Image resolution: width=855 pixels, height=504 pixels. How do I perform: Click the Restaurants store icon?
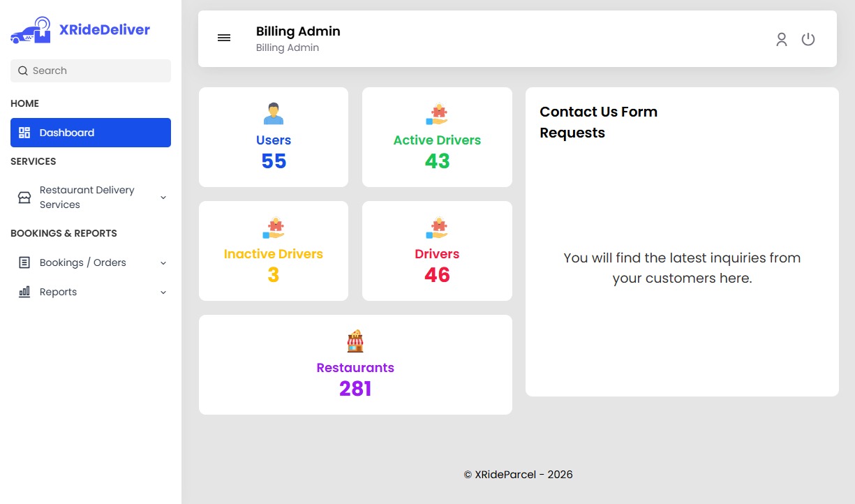click(355, 341)
